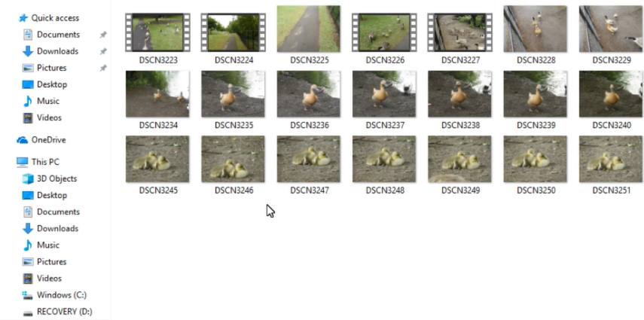644x320 pixels.
Task: Click the Music note icon under This PC
Action: pyautogui.click(x=28, y=245)
